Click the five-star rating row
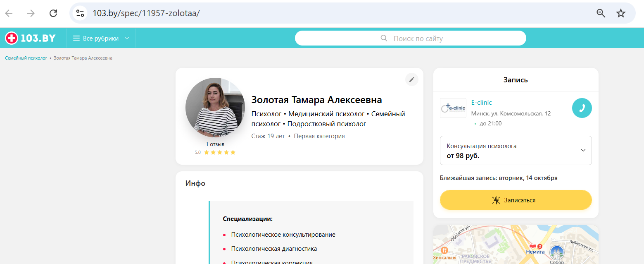The image size is (644, 264). 220,152
